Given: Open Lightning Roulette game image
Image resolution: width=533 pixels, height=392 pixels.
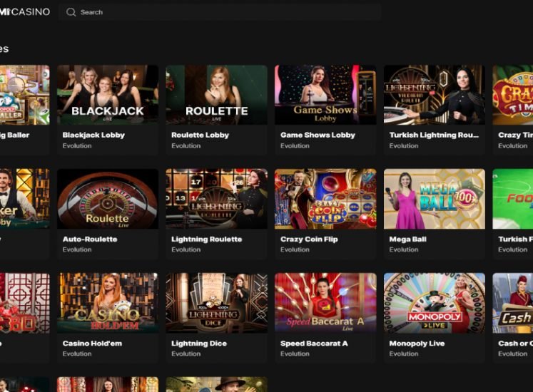Looking at the screenshot, I should tap(216, 199).
